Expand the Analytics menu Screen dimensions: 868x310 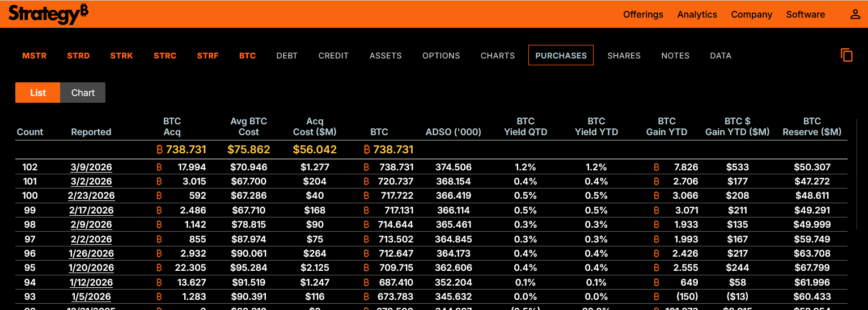(x=697, y=15)
